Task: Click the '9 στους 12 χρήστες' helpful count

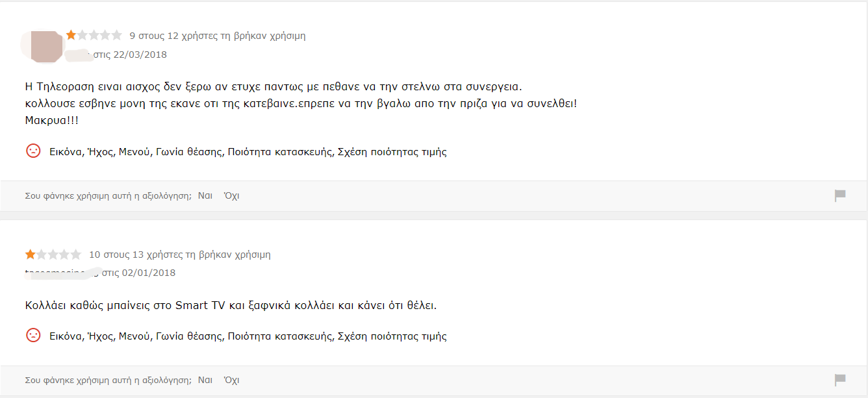Action: (x=217, y=36)
